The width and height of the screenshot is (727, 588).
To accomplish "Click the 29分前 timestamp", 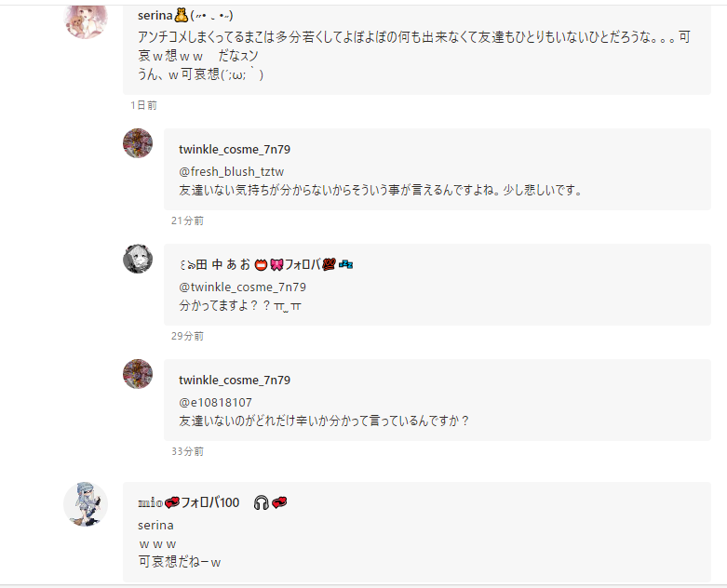I will (187, 336).
